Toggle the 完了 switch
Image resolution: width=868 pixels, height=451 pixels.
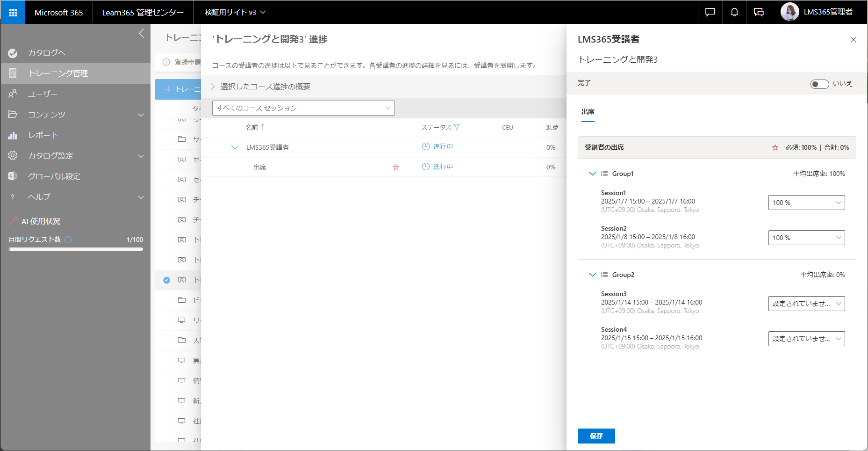pyautogui.click(x=819, y=84)
